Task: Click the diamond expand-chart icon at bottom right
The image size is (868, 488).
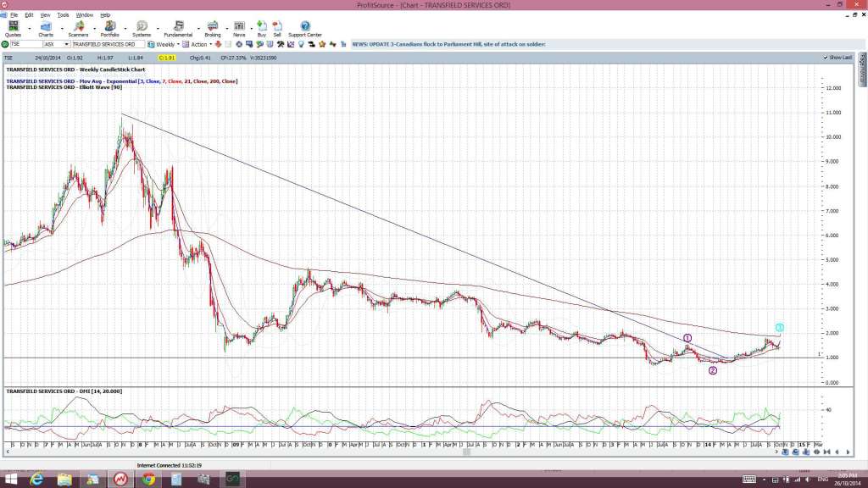Action: tap(816, 452)
